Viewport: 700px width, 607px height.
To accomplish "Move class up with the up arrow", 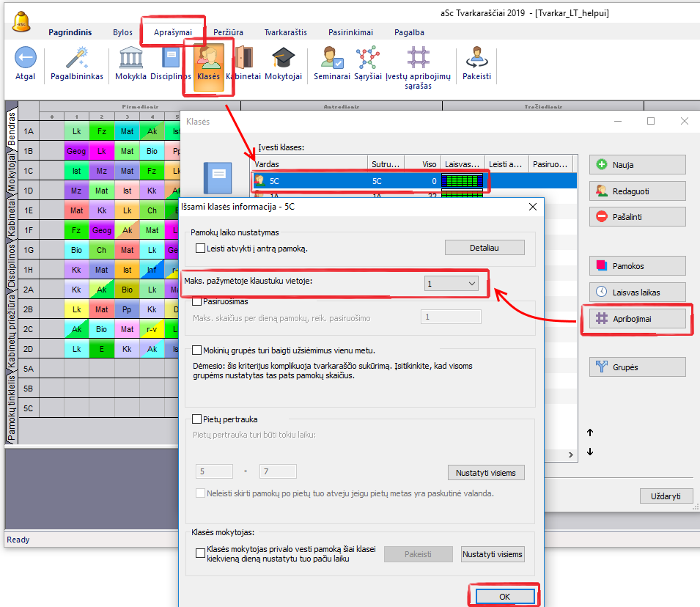I will point(590,433).
